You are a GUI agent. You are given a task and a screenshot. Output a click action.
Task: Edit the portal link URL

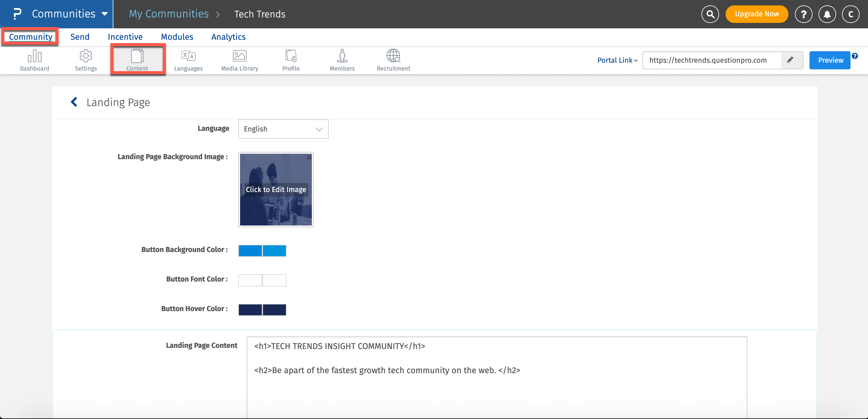coord(791,60)
